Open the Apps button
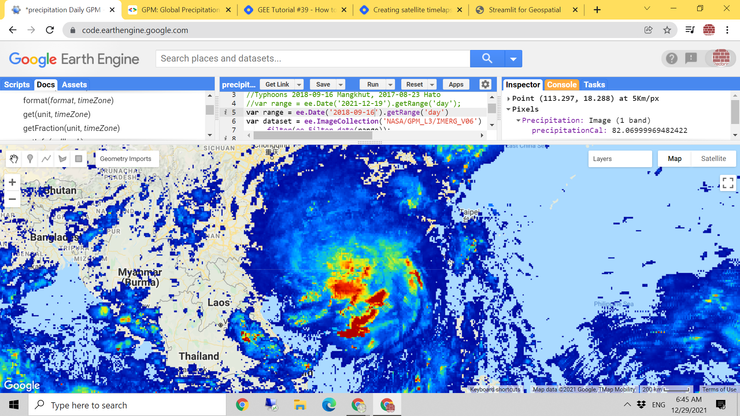Screen dimensions: 740x416 pyautogui.click(x=455, y=85)
